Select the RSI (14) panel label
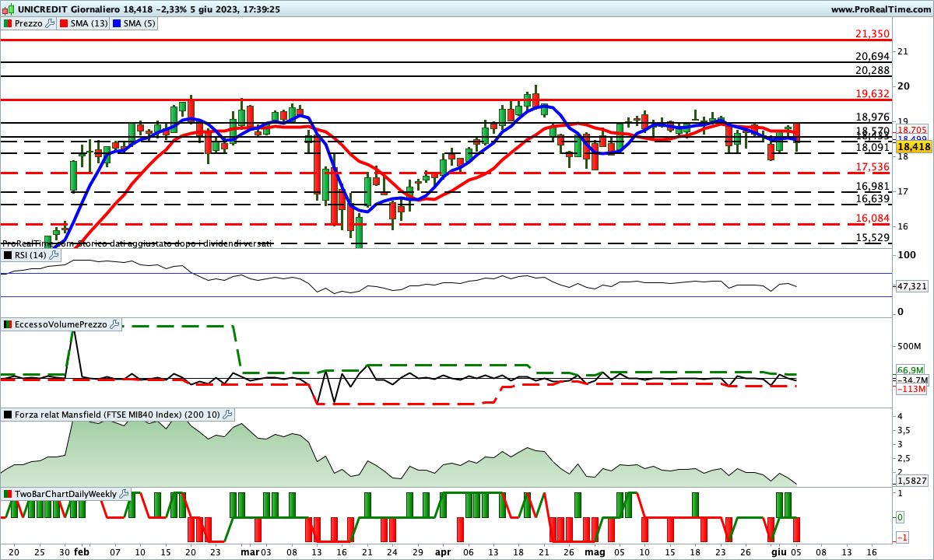Viewport: 934px width, 560px height. tap(31, 254)
